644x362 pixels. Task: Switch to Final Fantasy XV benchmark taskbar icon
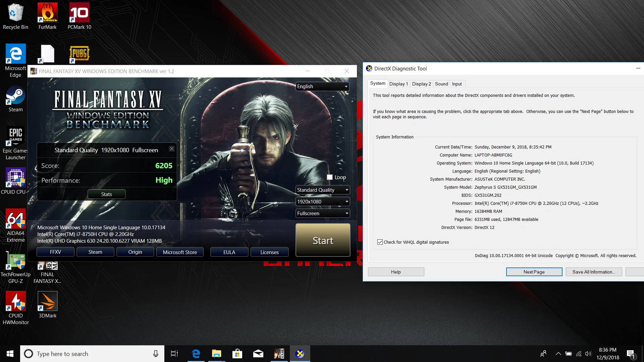point(279,354)
